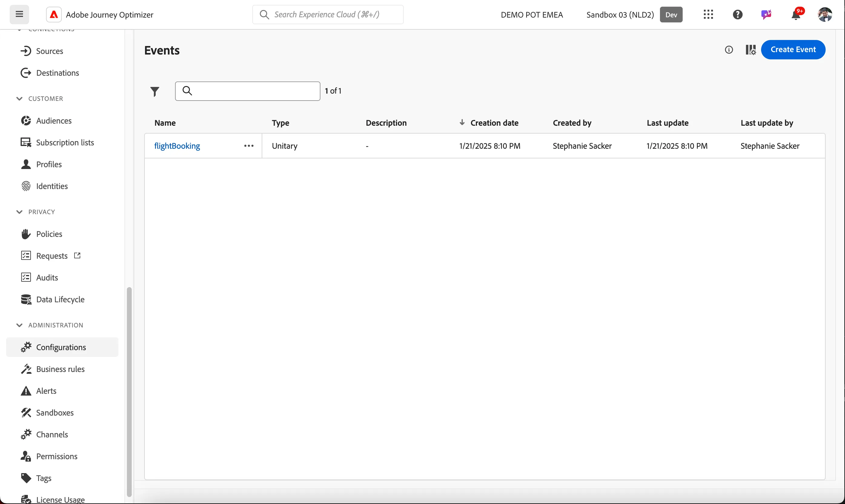
Task: Open Profiles in sidebar
Action: 41,164
